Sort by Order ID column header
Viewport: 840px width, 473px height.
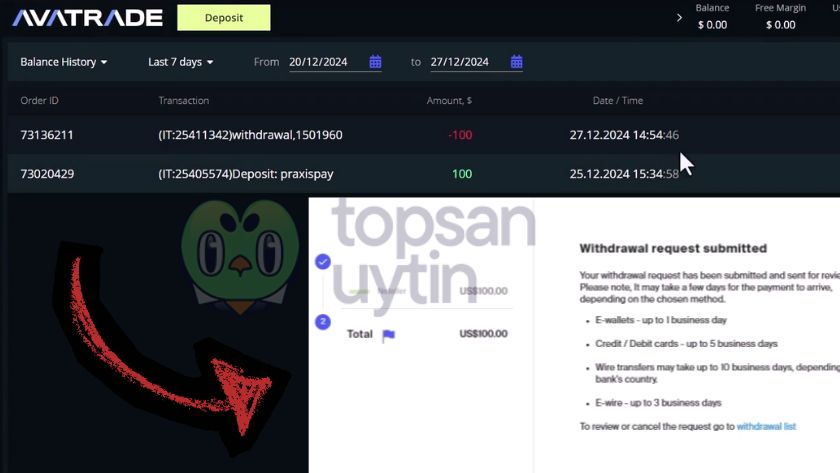(x=40, y=100)
